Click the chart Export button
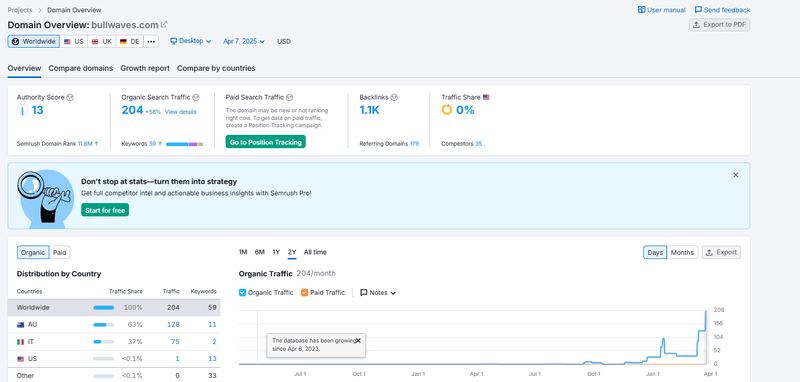 (x=721, y=252)
